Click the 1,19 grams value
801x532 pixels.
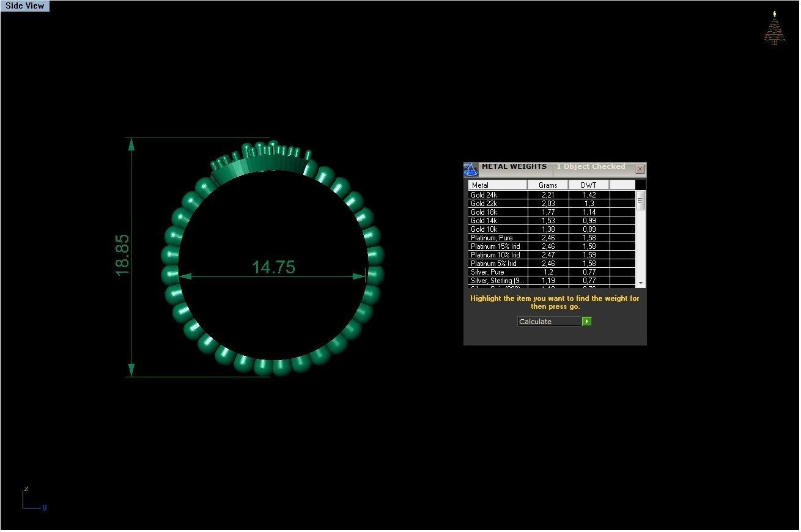[x=548, y=281]
